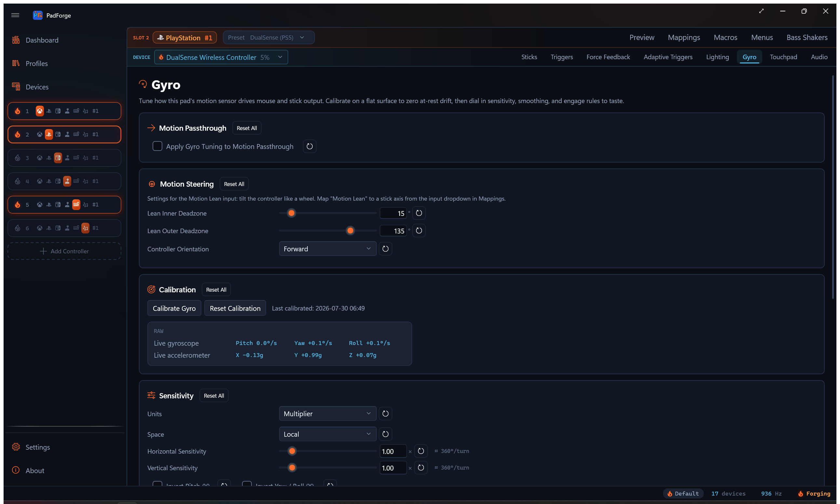Switch to the Touchpad tab

pyautogui.click(x=783, y=57)
